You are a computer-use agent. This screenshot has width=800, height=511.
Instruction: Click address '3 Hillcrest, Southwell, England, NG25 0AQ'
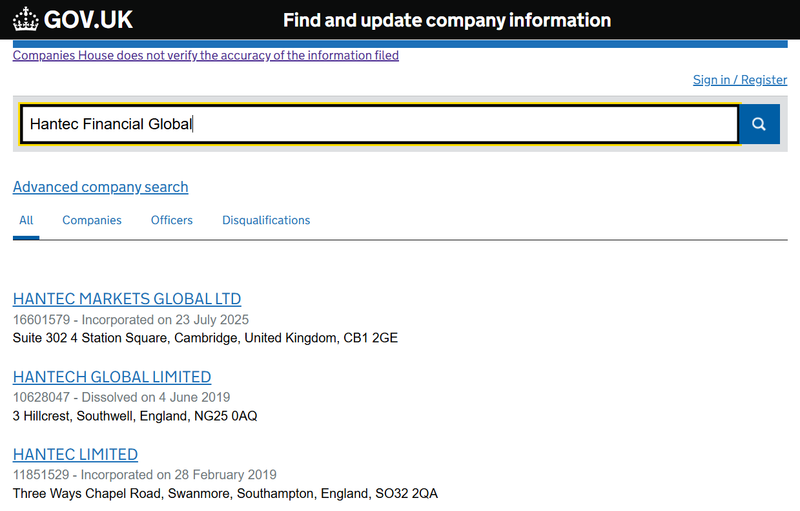coord(135,416)
